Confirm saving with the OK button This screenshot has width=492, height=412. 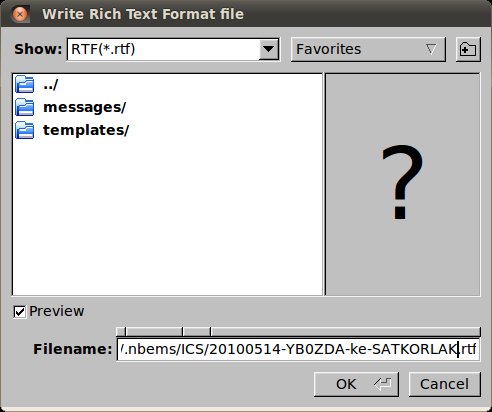[356, 384]
